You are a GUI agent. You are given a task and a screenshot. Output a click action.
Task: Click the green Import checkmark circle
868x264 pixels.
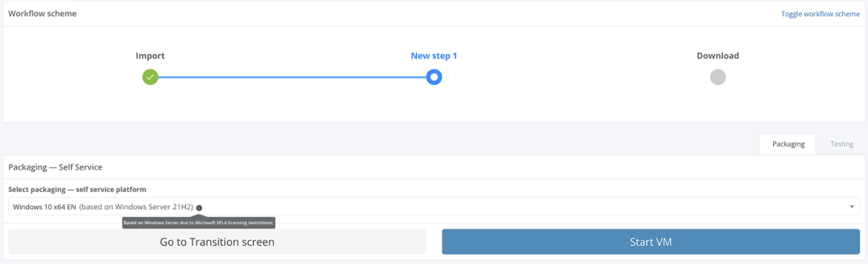pyautogui.click(x=150, y=77)
